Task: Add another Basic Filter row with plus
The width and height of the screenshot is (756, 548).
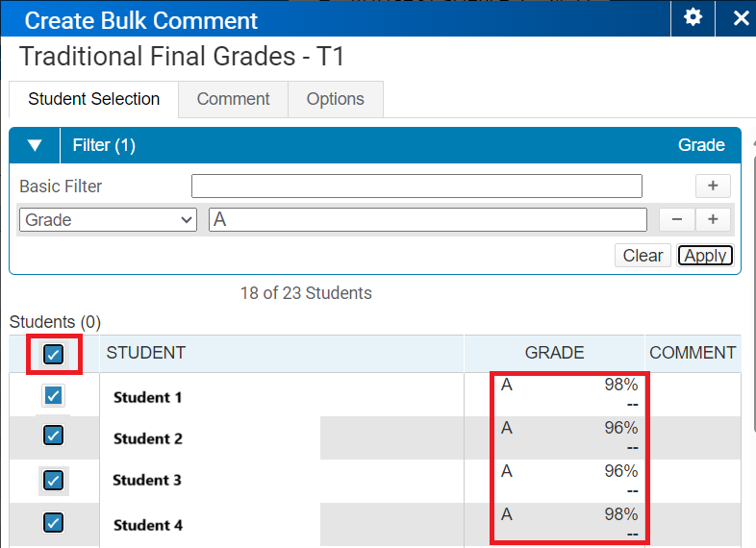Action: (713, 187)
